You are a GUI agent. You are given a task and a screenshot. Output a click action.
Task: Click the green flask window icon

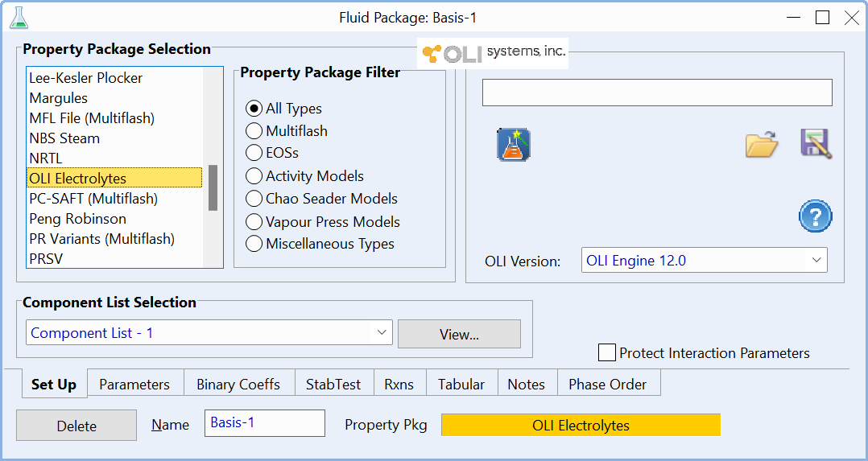[19, 18]
